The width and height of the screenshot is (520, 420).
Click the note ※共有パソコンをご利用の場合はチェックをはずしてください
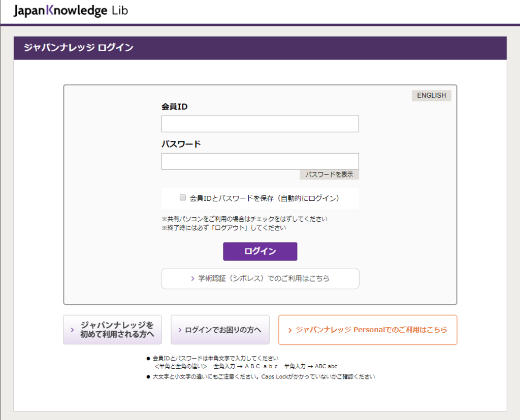point(244,219)
